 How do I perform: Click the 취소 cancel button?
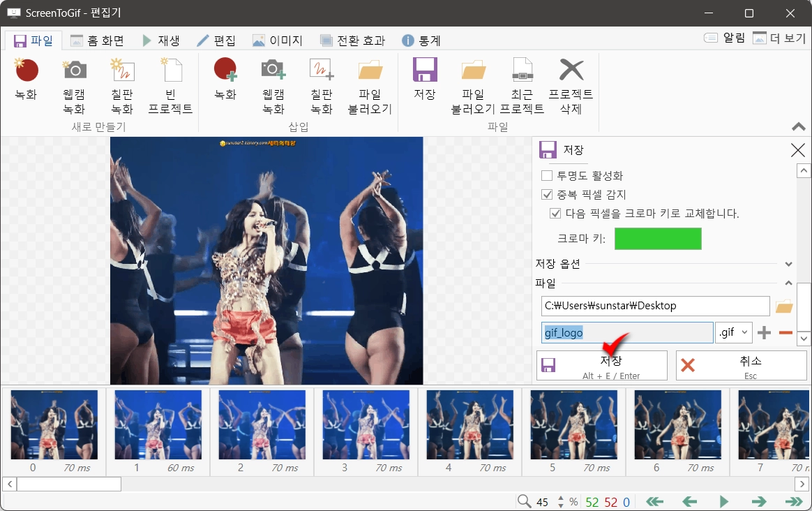[x=741, y=365]
